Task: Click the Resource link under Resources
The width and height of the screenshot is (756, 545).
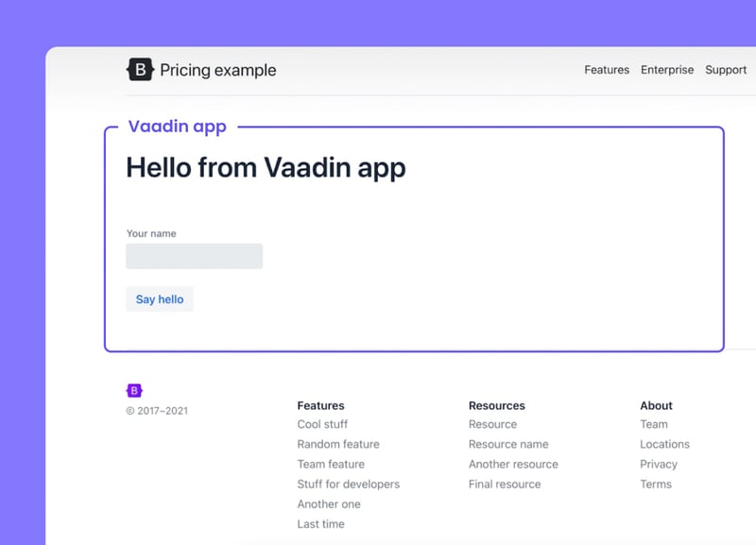Action: click(x=491, y=424)
